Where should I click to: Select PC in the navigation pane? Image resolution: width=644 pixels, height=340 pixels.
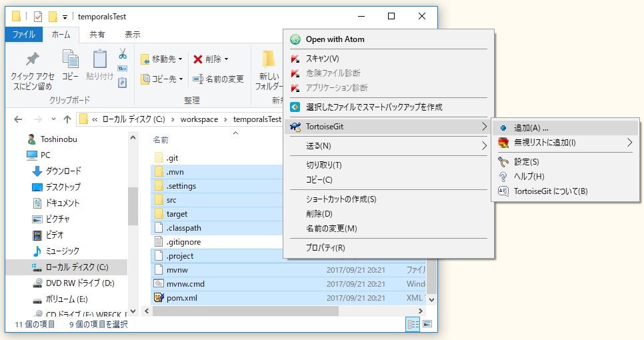point(39,155)
